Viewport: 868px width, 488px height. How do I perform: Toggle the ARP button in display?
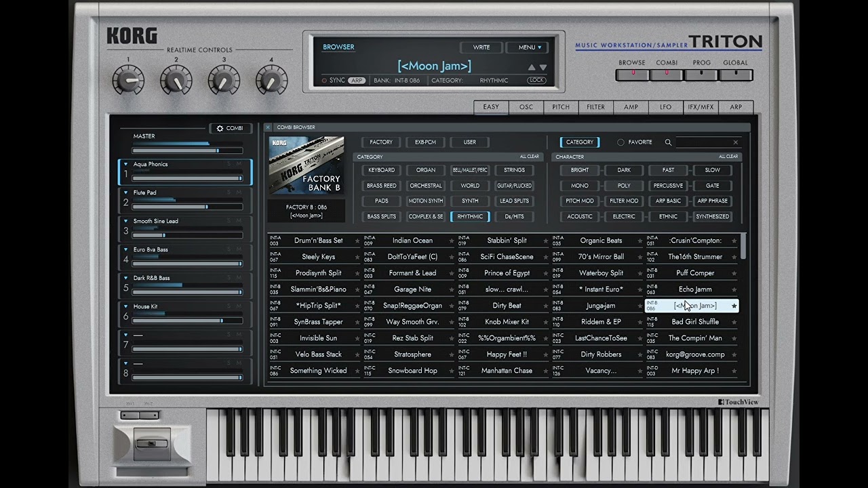coord(357,81)
